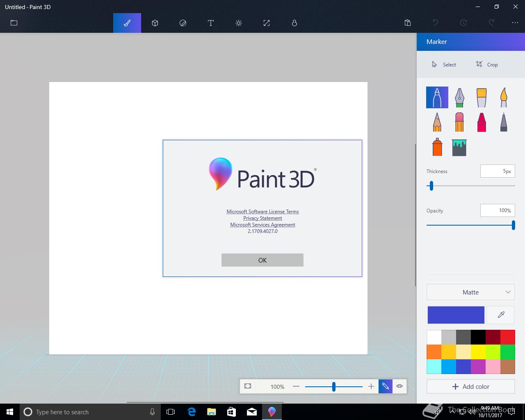Click the History icon
The height and width of the screenshot is (420, 525).
coord(463,23)
